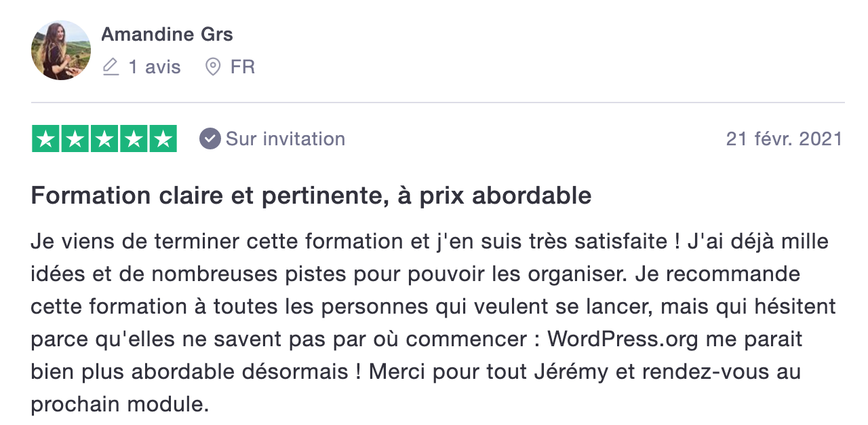
Task: Click the first green rating star
Action: pos(45,139)
